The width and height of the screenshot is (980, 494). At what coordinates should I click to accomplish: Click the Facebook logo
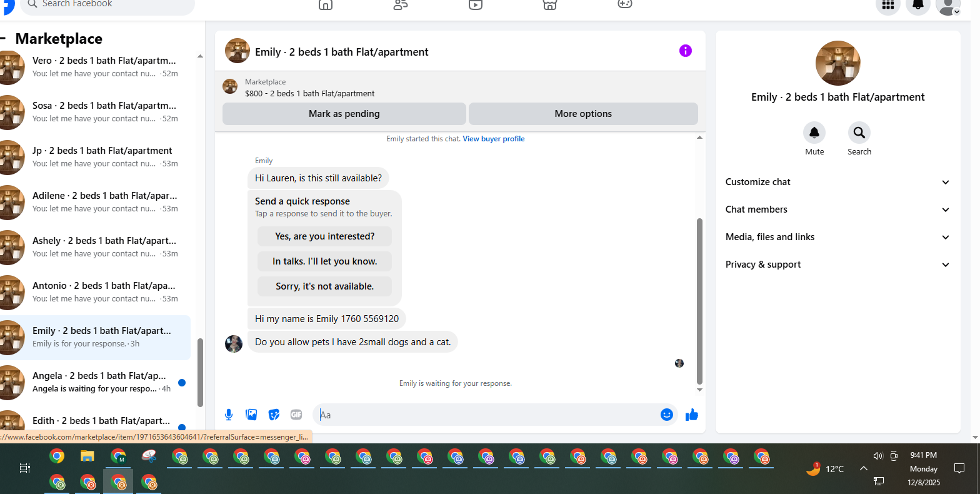coord(7,6)
